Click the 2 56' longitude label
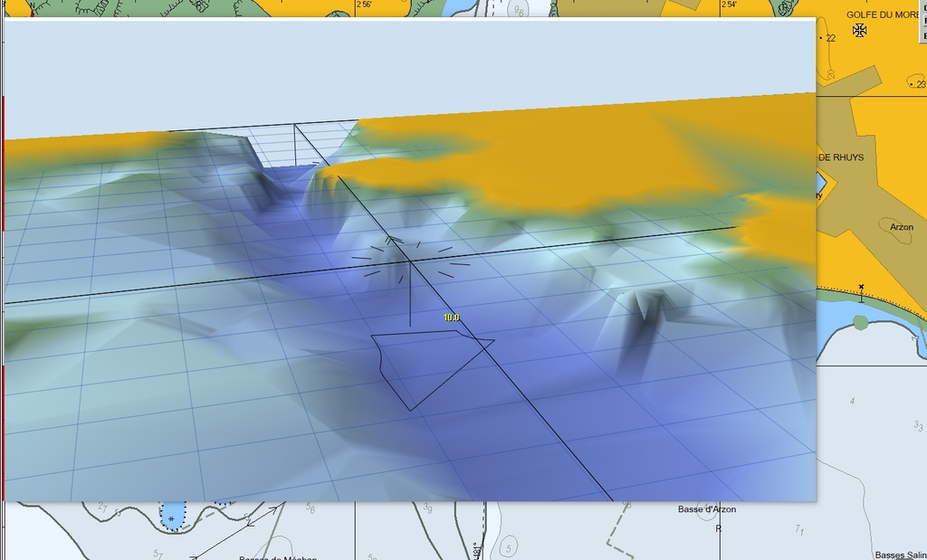This screenshot has height=560, width=927. (x=364, y=5)
